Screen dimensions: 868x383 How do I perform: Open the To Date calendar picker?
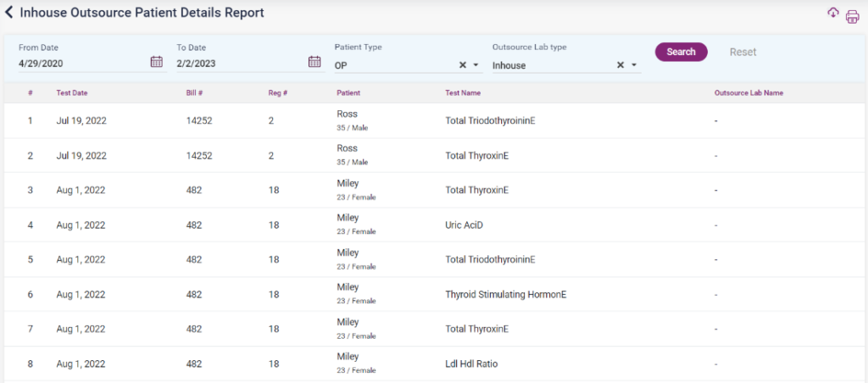314,62
